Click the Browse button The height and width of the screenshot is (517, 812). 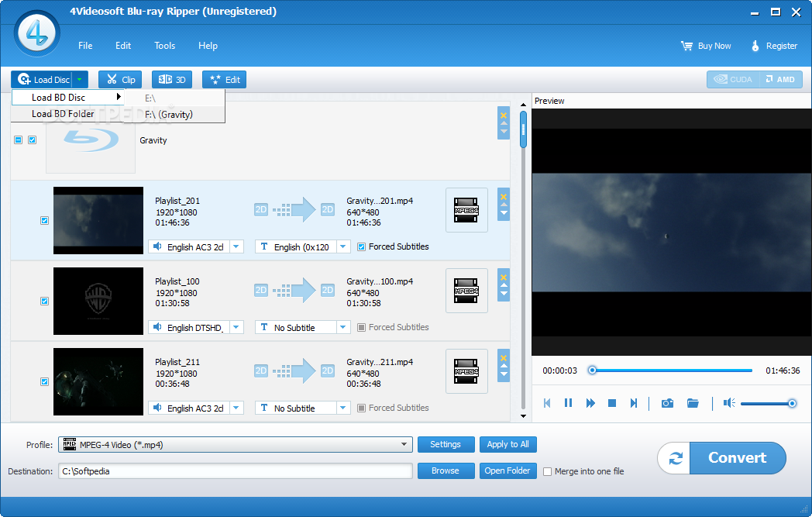tap(446, 471)
